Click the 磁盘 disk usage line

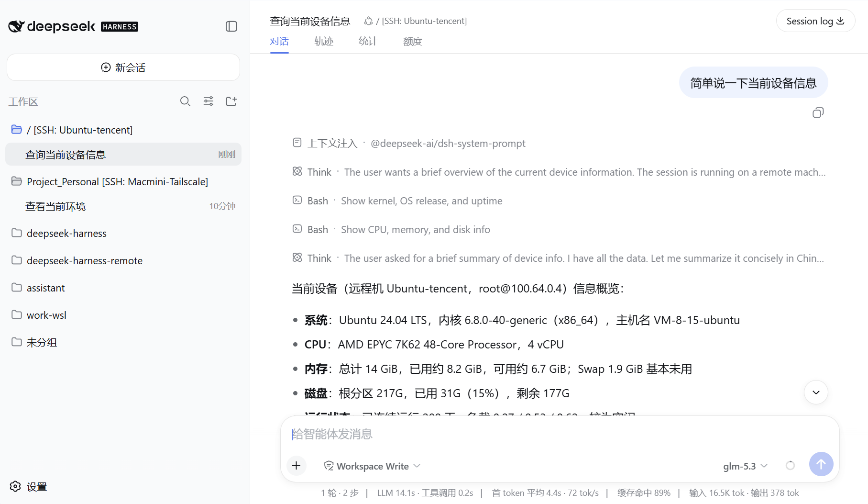(x=437, y=393)
